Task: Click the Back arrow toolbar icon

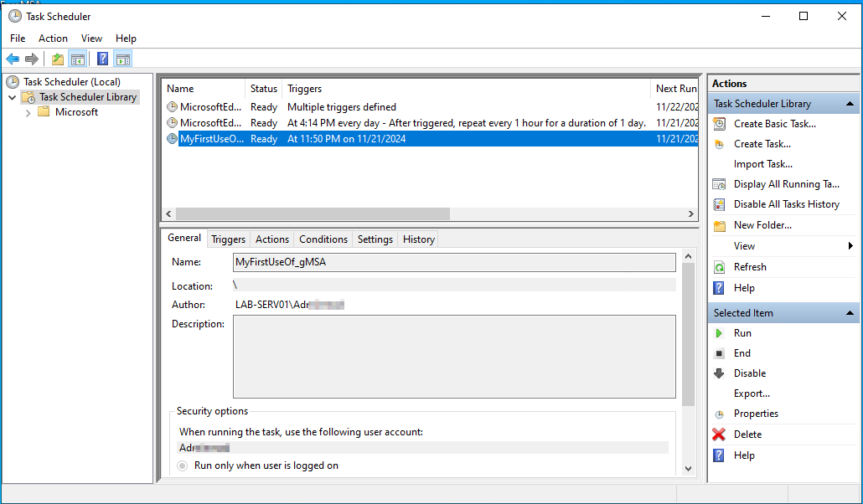Action: click(x=13, y=59)
